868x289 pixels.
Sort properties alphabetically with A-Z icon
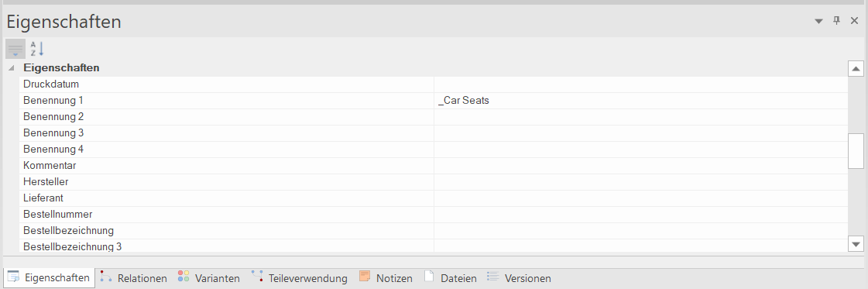[37, 49]
